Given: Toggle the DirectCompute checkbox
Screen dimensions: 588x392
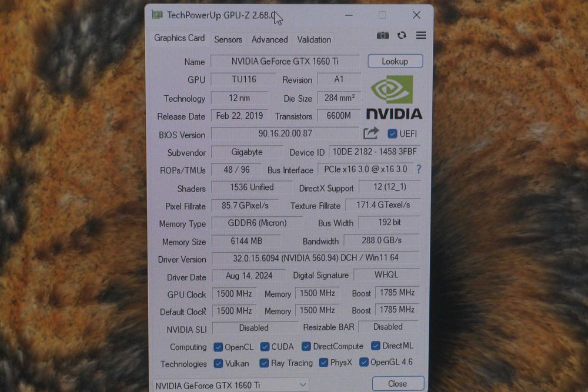Looking at the screenshot, I should pyautogui.click(x=306, y=346).
